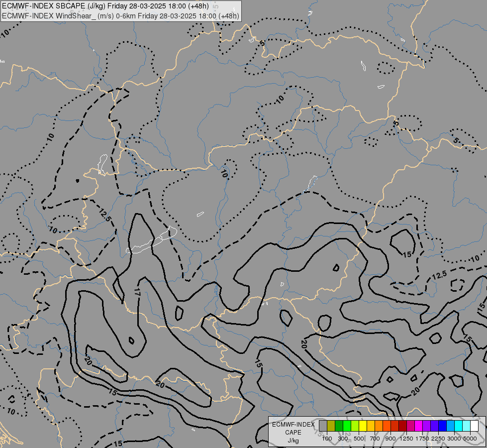The image size is (487, 448).
Task: Choose the orange legend swatch
Action: coord(379,426)
